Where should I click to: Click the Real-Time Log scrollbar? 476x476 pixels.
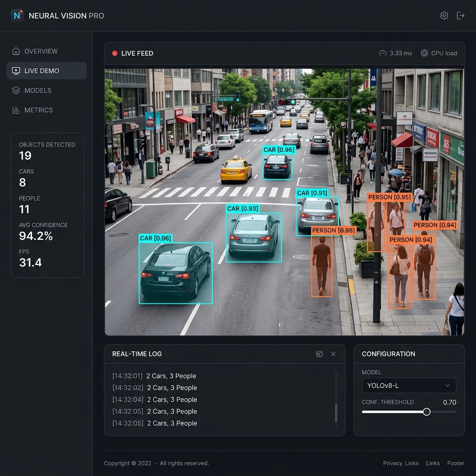pos(336,413)
